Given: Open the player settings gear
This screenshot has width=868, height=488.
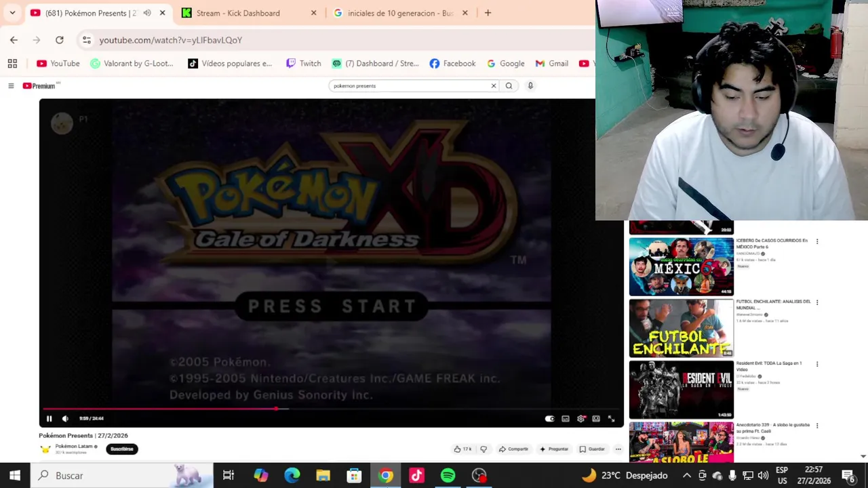Looking at the screenshot, I should click(581, 419).
